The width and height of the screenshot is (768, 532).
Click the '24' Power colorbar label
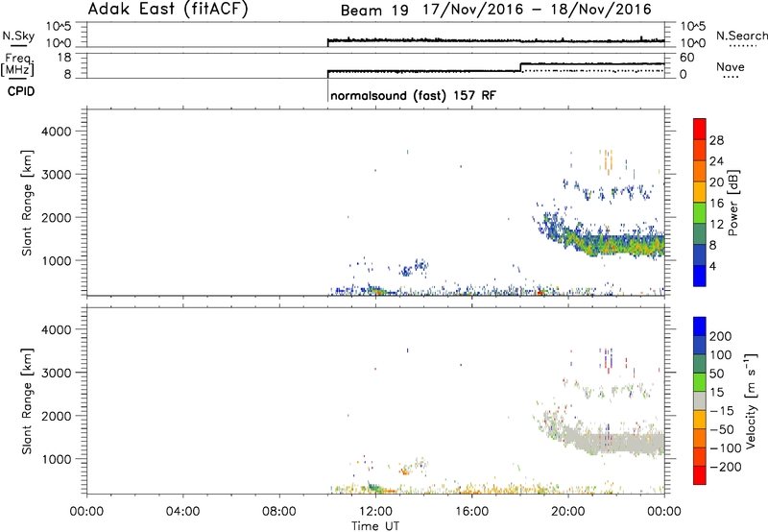716,161
